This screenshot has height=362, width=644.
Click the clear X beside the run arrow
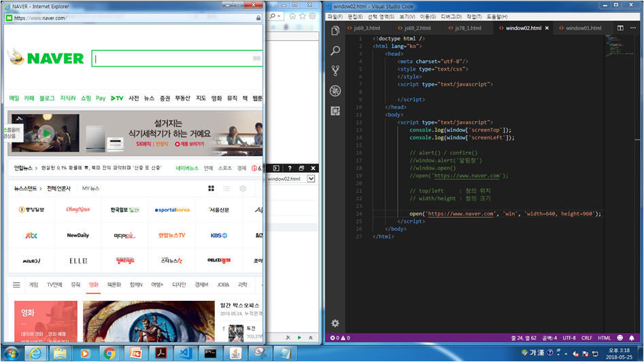288,338
